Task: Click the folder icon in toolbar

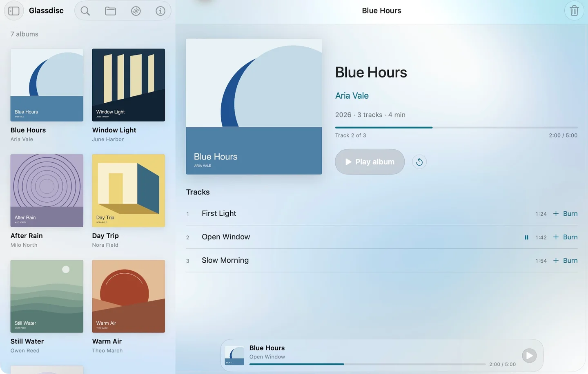Action: [x=110, y=11]
